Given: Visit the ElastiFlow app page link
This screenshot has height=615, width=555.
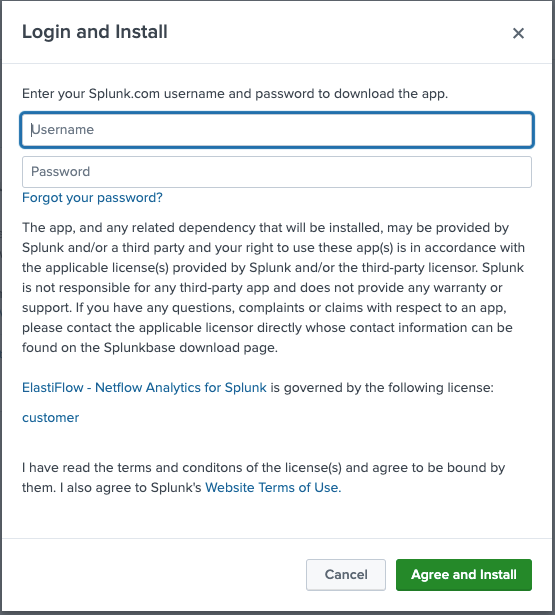Looking at the screenshot, I should [x=144, y=388].
